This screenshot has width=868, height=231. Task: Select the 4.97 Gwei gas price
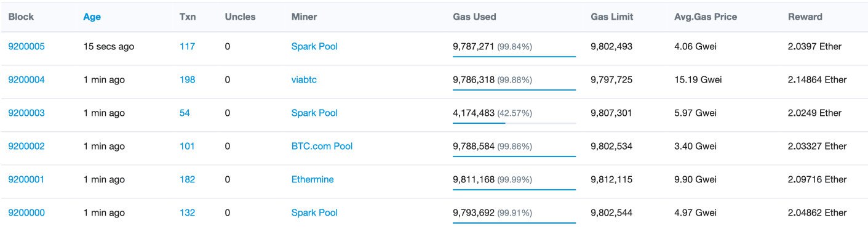(x=695, y=213)
